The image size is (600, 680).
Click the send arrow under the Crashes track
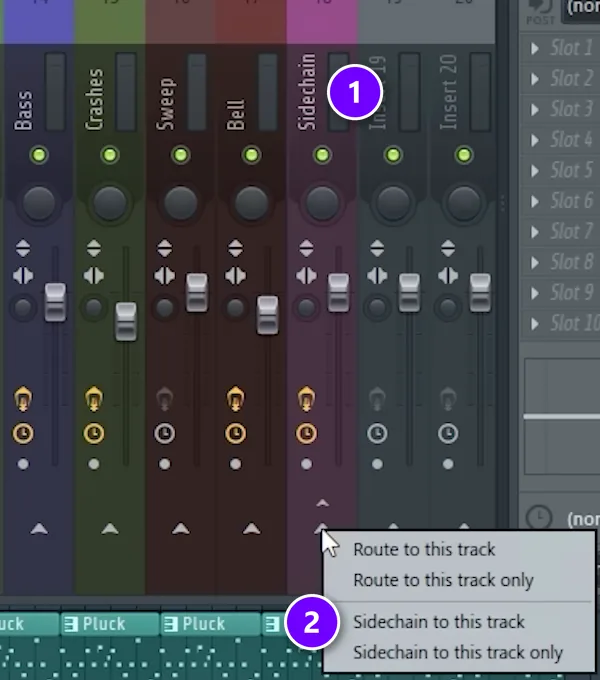point(110,528)
